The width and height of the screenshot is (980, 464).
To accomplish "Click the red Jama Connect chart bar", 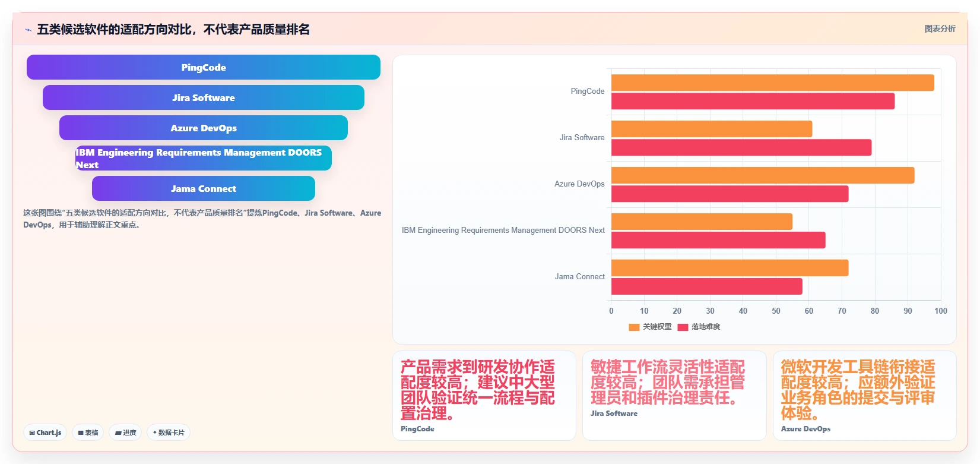I will coord(706,286).
